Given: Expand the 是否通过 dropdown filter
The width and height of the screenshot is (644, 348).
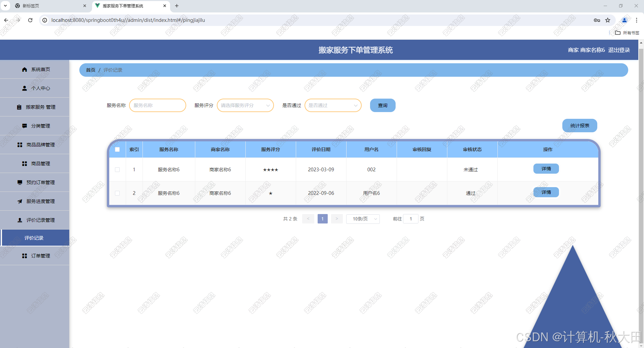Looking at the screenshot, I should pyautogui.click(x=333, y=105).
